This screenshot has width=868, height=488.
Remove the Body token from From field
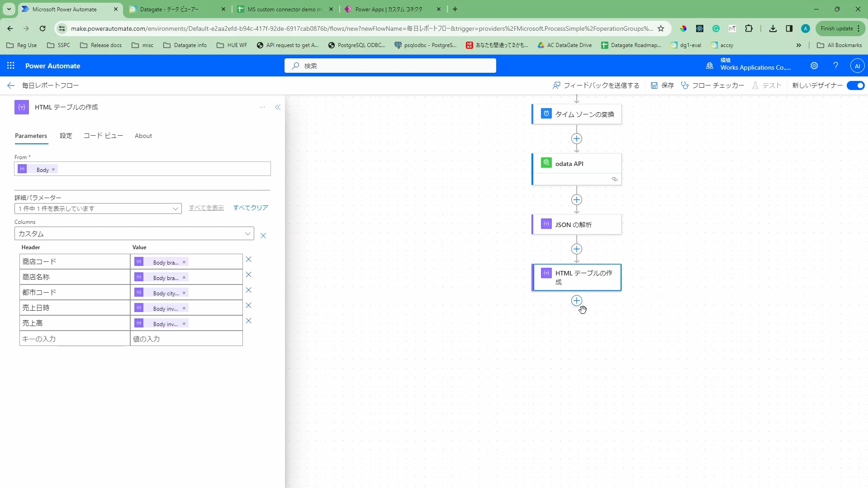[53, 169]
